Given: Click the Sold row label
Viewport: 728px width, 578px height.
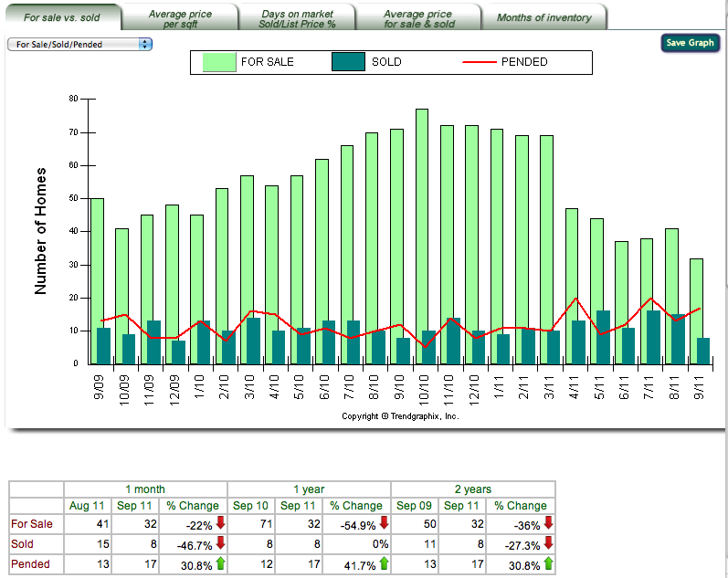Looking at the screenshot, I should point(22,544).
